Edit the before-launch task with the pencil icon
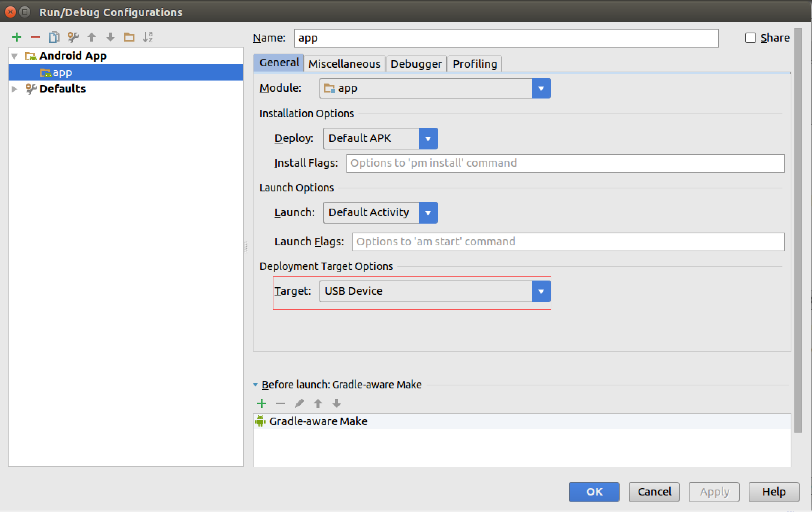 pos(299,403)
